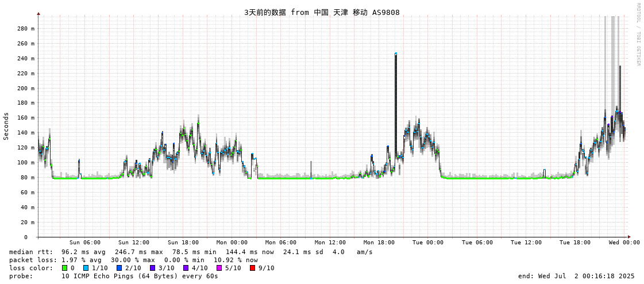This screenshot has width=644, height=284.
Task: Click the green 0 loss color swatch
Action: coord(64,268)
